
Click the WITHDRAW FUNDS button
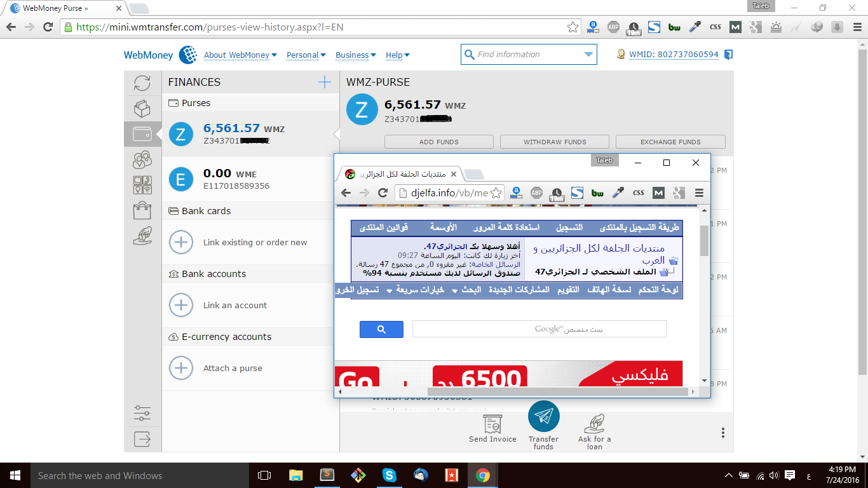[555, 142]
